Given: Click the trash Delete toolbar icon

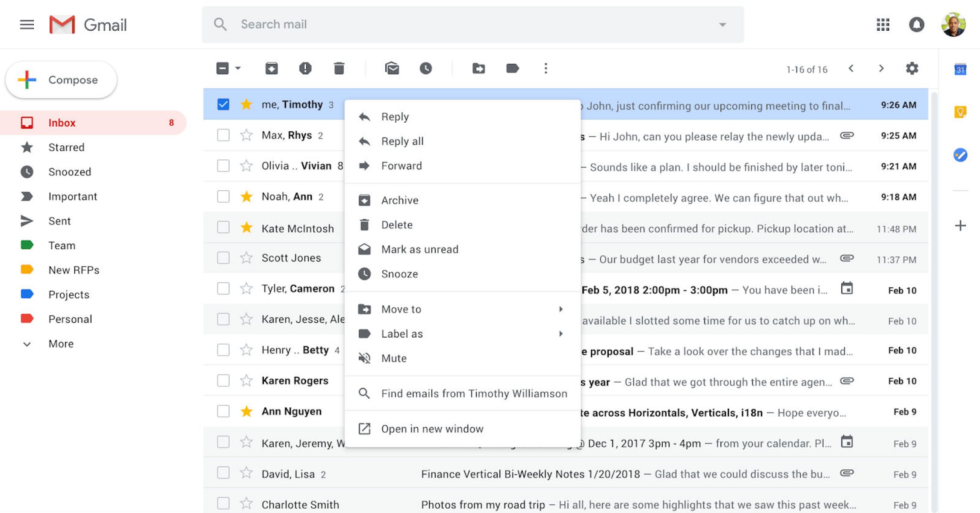Looking at the screenshot, I should [x=339, y=68].
